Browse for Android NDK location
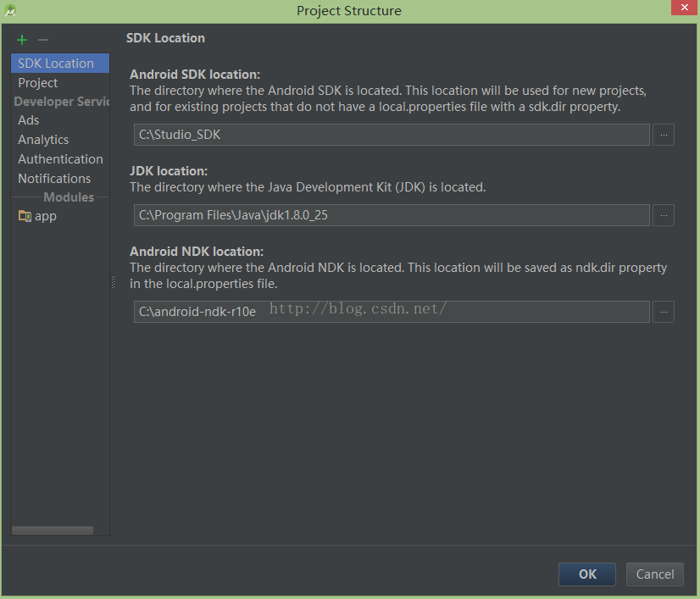 tap(664, 312)
